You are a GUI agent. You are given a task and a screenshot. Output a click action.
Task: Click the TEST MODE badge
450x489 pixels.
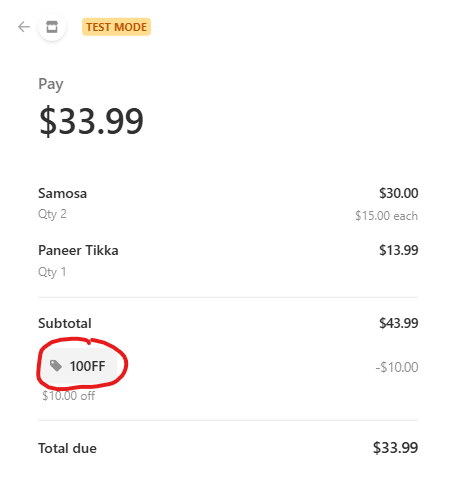click(x=116, y=27)
